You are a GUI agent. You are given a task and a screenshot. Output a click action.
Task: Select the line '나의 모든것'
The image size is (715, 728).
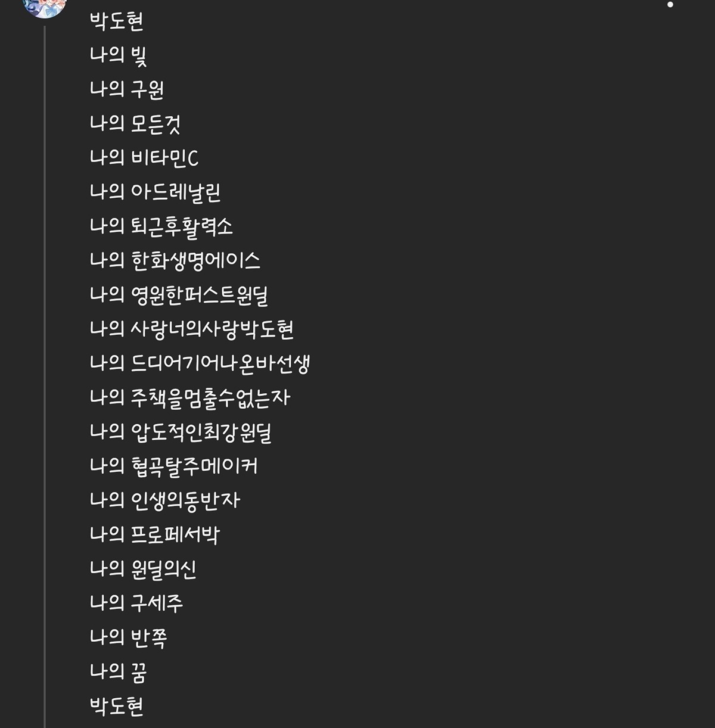135,124
